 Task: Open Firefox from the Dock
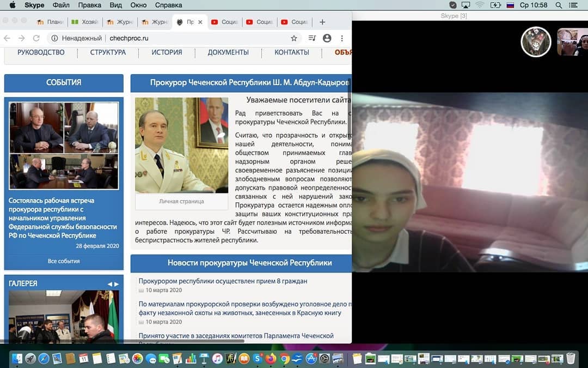271,358
